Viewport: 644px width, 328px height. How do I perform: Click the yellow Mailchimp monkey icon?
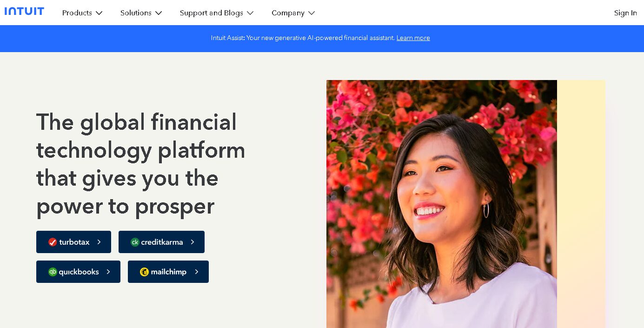[144, 272]
